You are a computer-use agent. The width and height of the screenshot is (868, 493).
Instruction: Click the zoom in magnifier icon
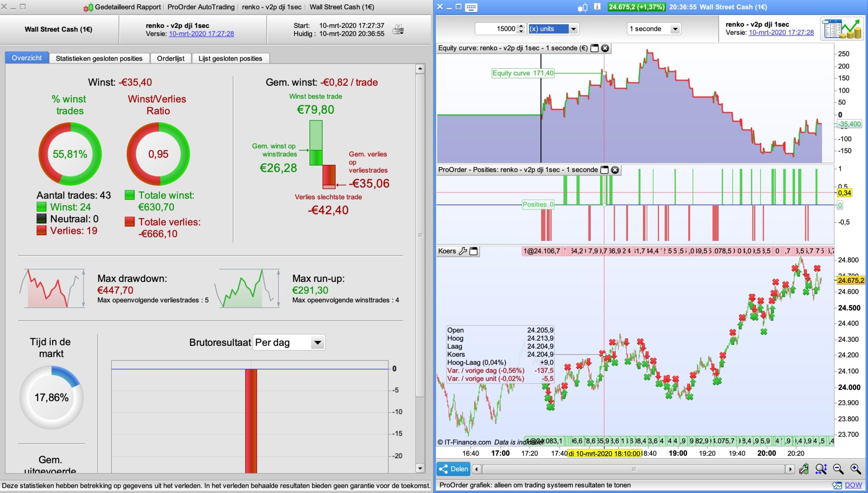point(855,469)
